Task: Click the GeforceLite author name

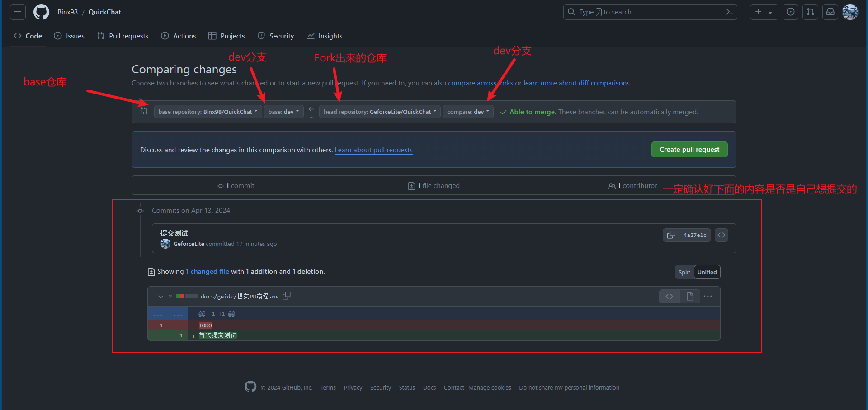Action: coord(189,244)
